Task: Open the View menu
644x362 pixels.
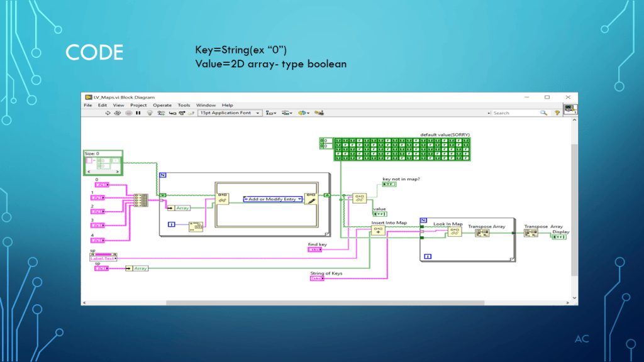Action: pyautogui.click(x=118, y=105)
